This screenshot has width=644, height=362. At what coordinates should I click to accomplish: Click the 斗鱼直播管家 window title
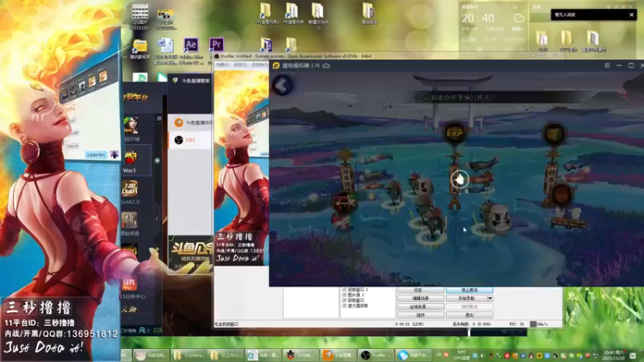point(196,81)
